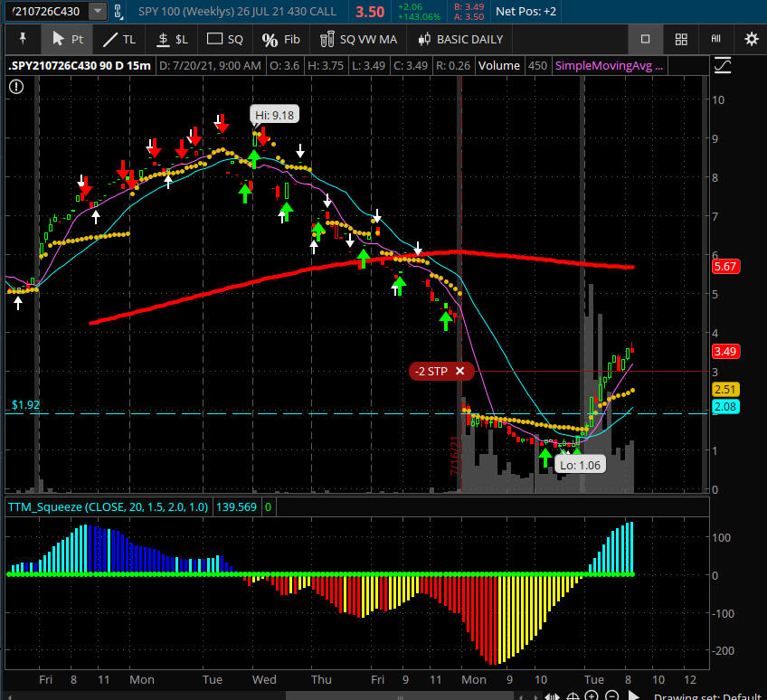The height and width of the screenshot is (700, 767).
Task: Switch to four-chart grid layout
Action: (x=682, y=40)
